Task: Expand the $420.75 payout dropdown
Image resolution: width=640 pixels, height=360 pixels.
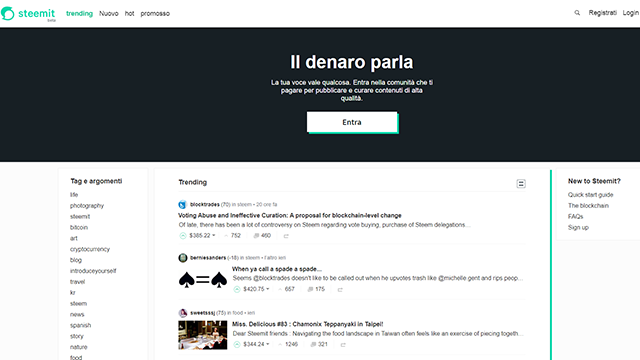Action: click(256, 289)
